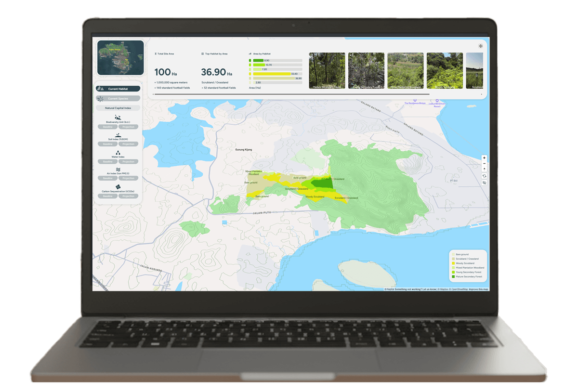Click the Woody Scrubland map label
This screenshot has width=578, height=392.
coord(315,196)
